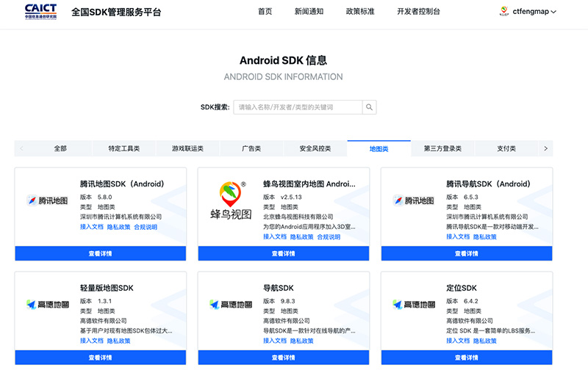This screenshot has width=588, height=370.
Task: Open 接入文档 link of 腾讯导航SDK
Action: coord(458,236)
